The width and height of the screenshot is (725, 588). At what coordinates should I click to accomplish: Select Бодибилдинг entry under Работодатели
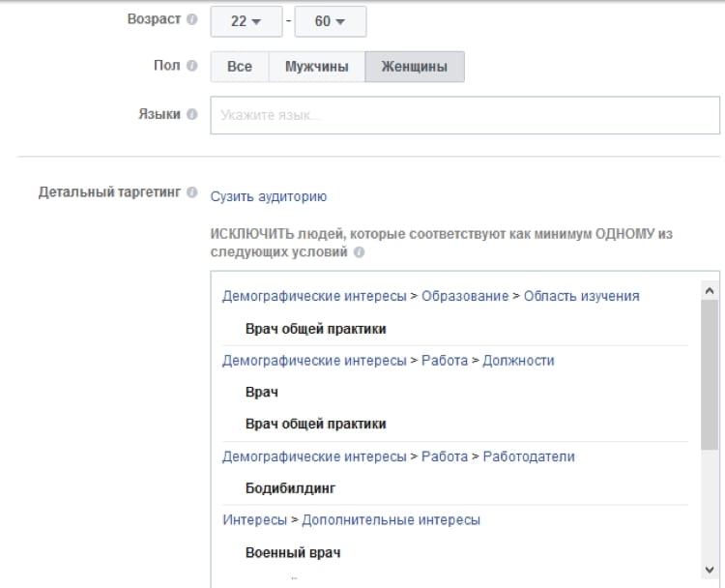coord(290,488)
